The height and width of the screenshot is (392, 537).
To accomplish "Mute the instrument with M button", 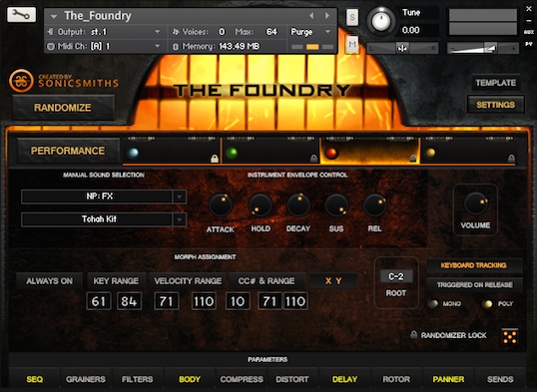I will 352,44.
